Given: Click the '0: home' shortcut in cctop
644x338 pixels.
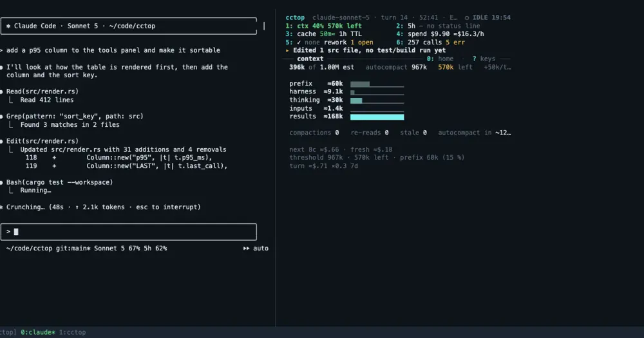Looking at the screenshot, I should [x=440, y=59].
